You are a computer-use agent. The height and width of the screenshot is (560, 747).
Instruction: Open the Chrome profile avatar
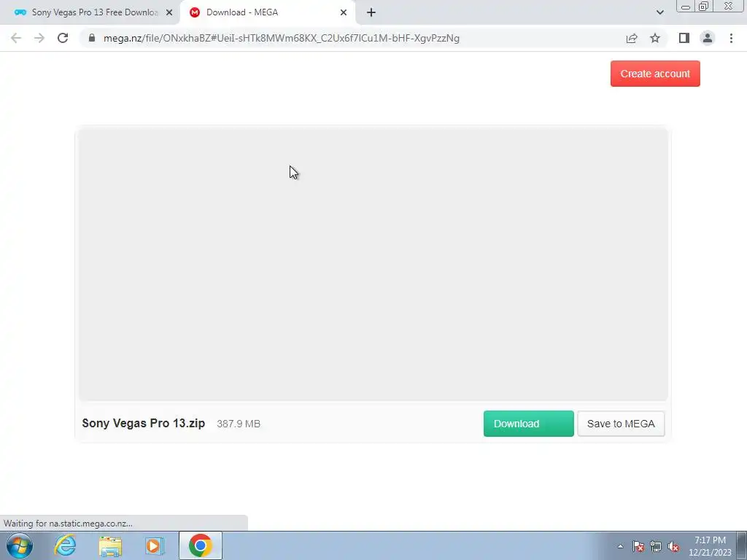708,38
